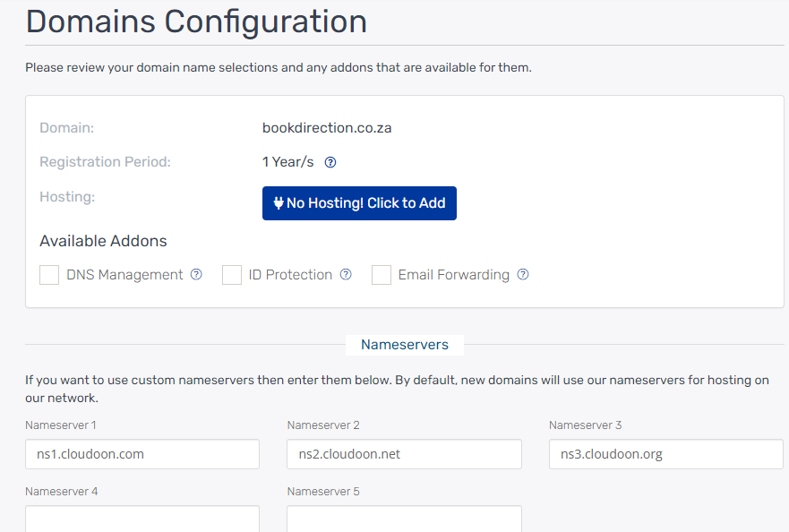The width and height of the screenshot is (789, 532).
Task: Tick the ID Protection checkbox
Action: (x=232, y=275)
